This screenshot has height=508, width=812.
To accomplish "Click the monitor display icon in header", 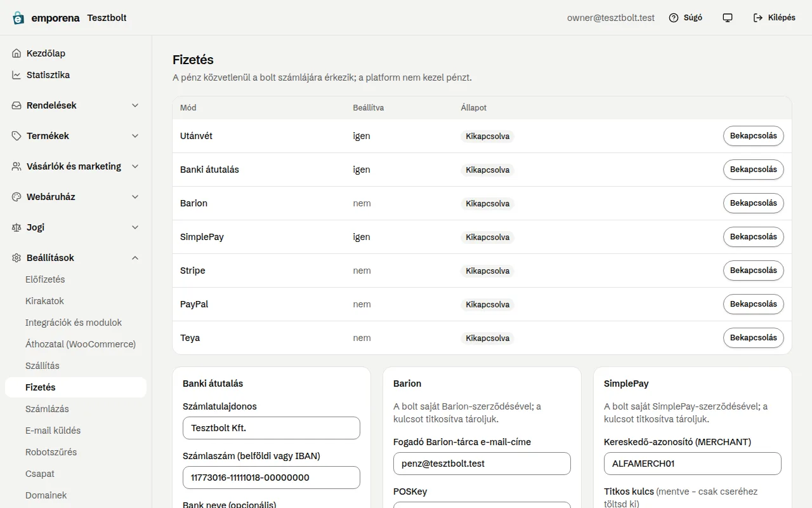I will pyautogui.click(x=728, y=18).
